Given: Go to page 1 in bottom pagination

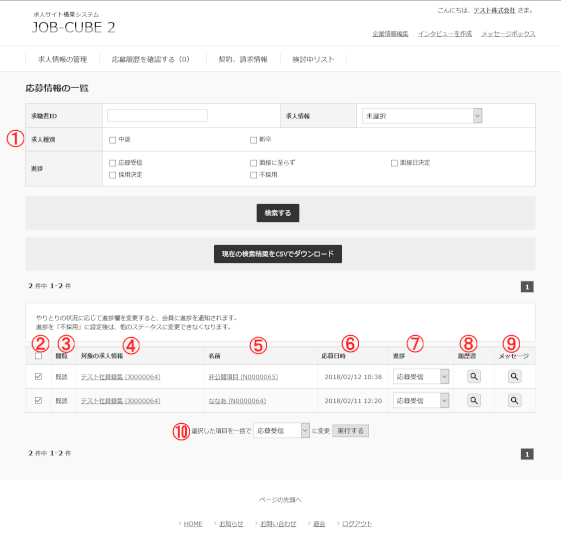Looking at the screenshot, I should [x=527, y=454].
